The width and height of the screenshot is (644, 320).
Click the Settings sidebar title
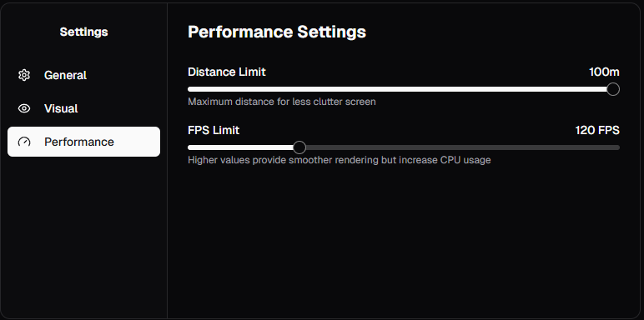pyautogui.click(x=83, y=32)
